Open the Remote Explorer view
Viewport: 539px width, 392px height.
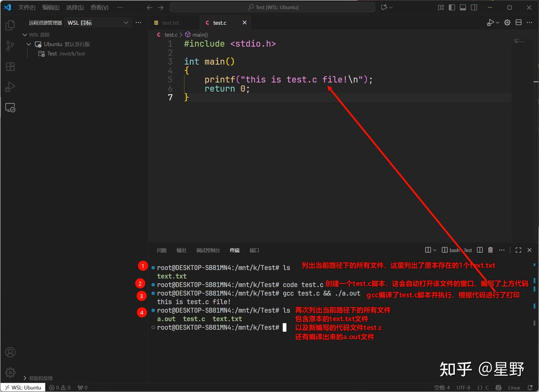point(10,108)
